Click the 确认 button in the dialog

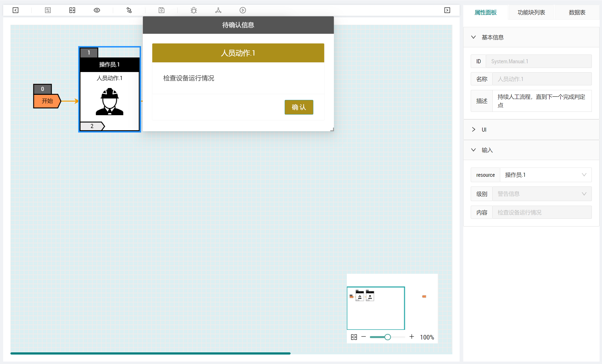point(299,107)
